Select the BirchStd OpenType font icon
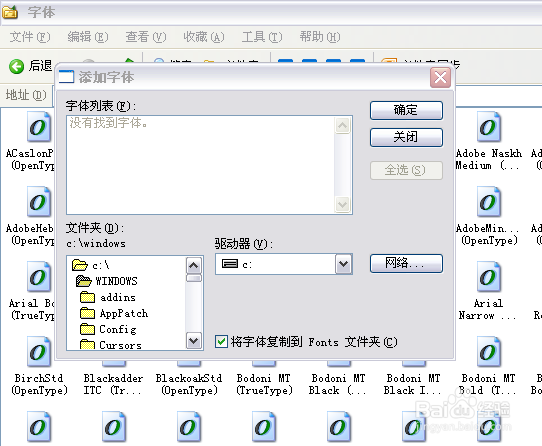Screen dimensions: 542x446 point(39,352)
